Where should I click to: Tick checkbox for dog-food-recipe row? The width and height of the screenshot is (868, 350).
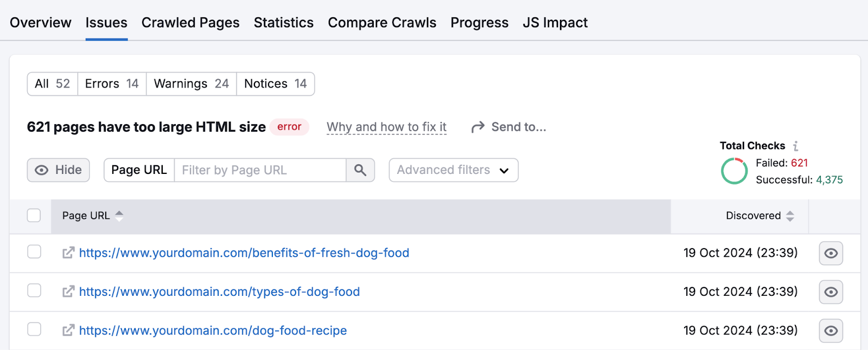[34, 329]
